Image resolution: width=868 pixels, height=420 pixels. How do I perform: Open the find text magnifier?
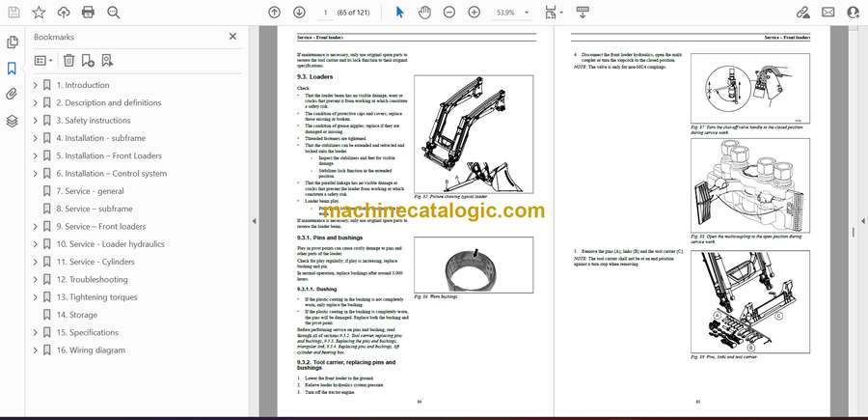114,13
